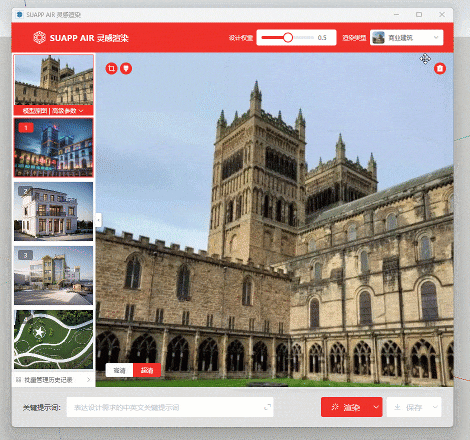This screenshot has height=440, width=470.
Task: Click the brush/mask icon beside crop
Action: point(126,68)
